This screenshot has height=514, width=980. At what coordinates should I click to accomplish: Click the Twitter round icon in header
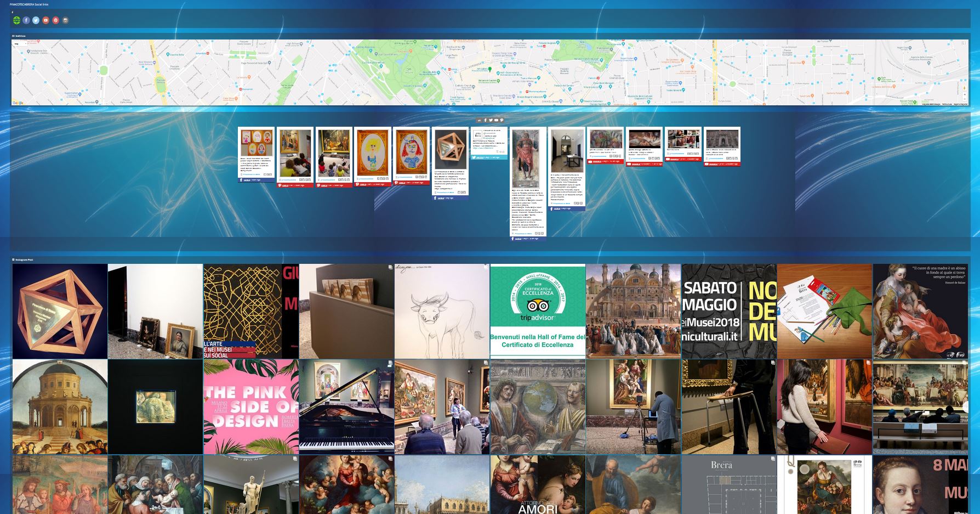(x=36, y=20)
